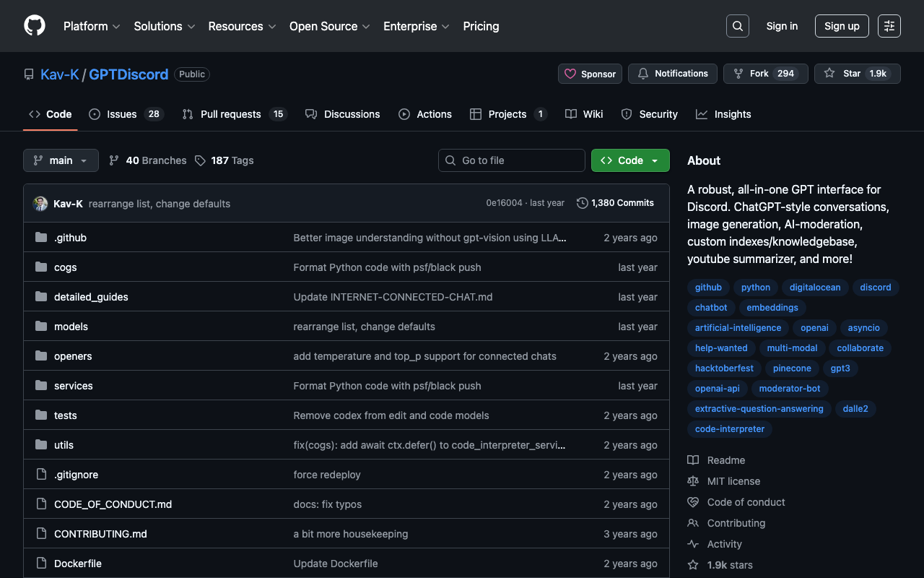
Task: Open the cogs folder
Action: click(x=65, y=267)
